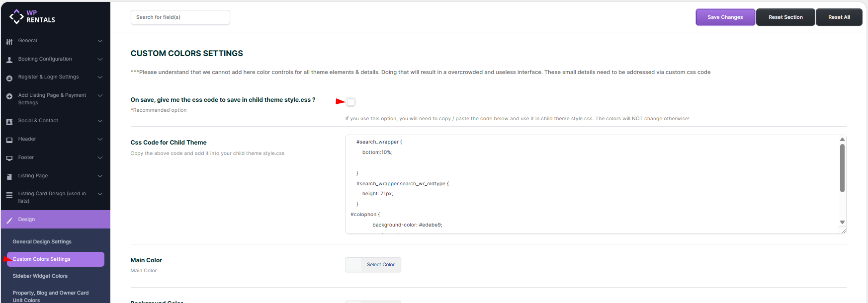
Task: Select Custom Colors Settings submenu item
Action: (x=42, y=259)
